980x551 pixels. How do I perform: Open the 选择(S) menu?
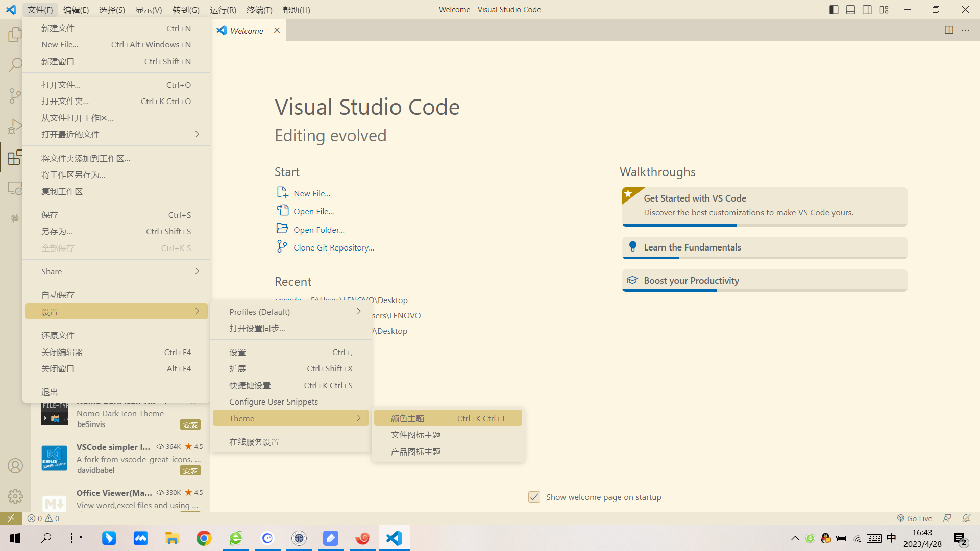coord(112,10)
